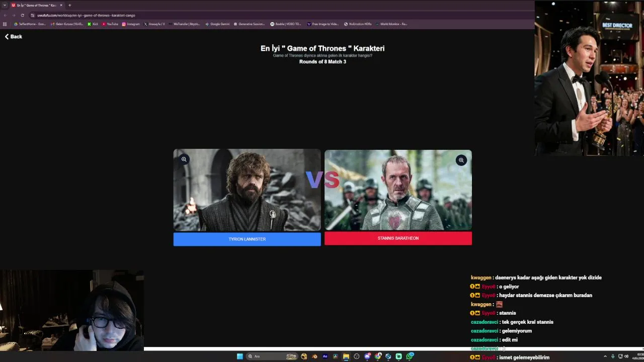Click the site info icon in address bar
644x362 pixels.
[x=33, y=15]
